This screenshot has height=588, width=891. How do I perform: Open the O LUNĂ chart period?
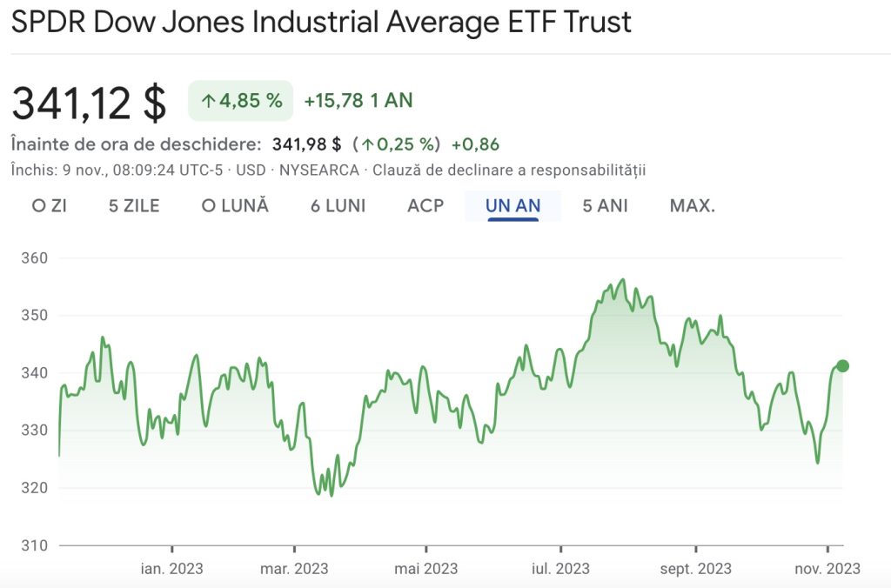pos(235,206)
